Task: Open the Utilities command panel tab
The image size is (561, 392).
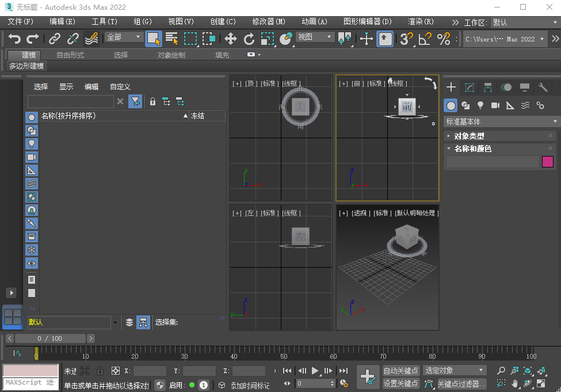Action: click(543, 86)
